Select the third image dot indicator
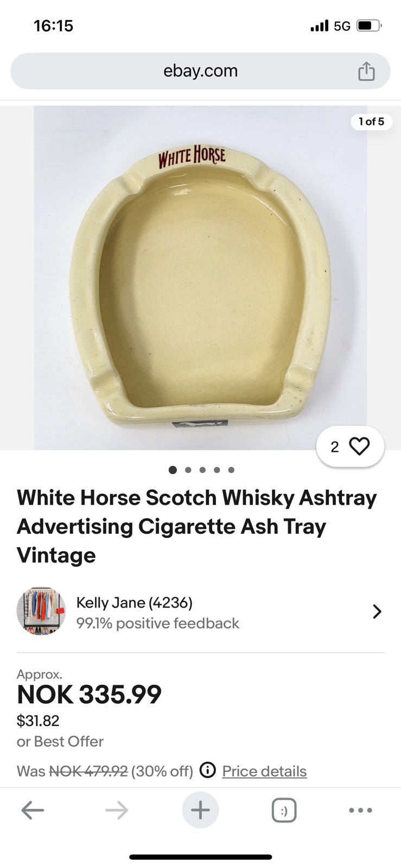 click(202, 470)
